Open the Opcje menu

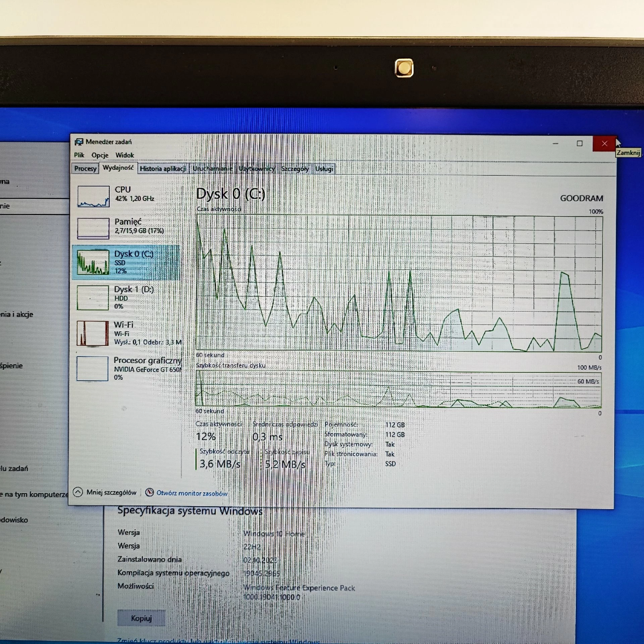point(100,155)
